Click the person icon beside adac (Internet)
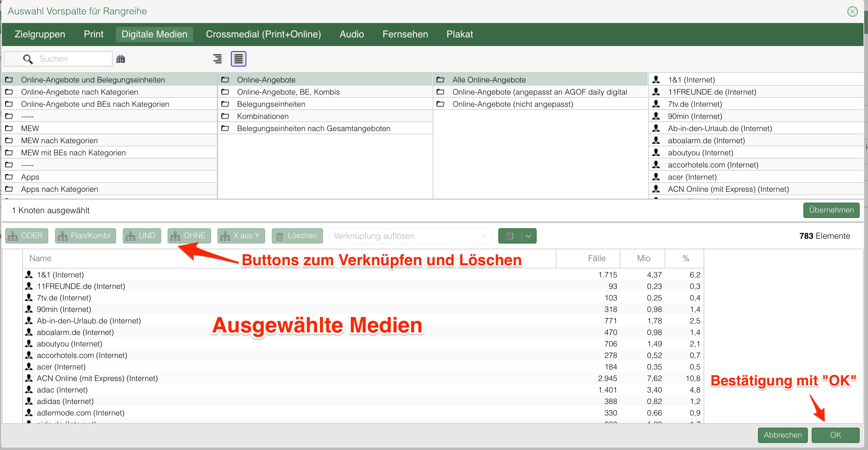The width and height of the screenshot is (868, 450). coord(29,389)
